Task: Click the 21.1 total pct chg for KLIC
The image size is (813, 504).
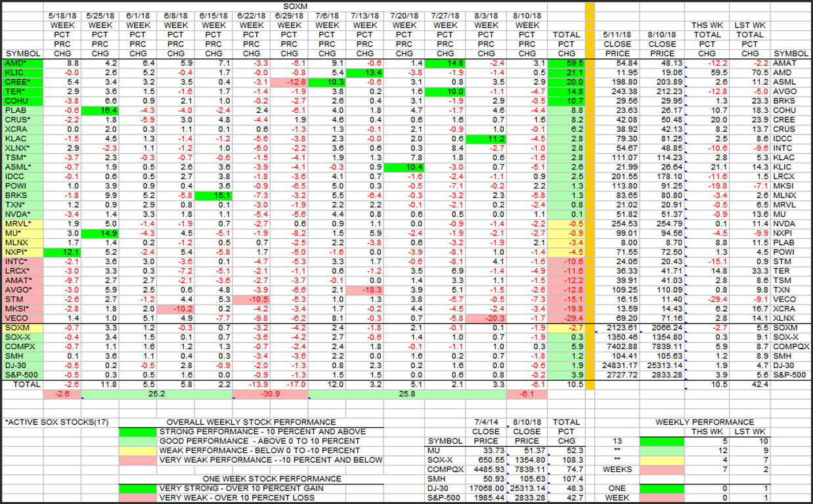Action: (x=565, y=72)
